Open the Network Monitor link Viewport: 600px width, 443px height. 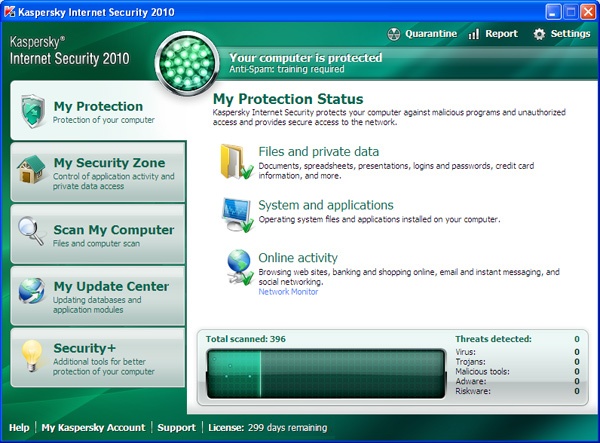pos(288,292)
